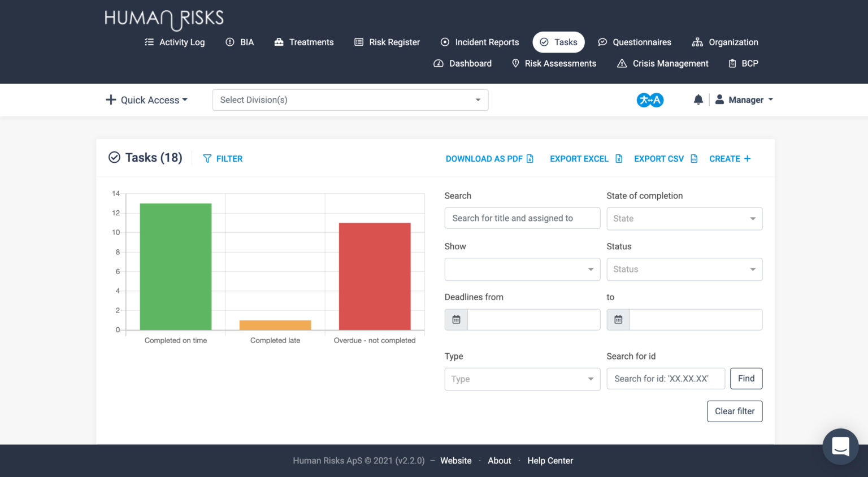Expand the Status dropdown
The image size is (868, 477).
click(684, 269)
